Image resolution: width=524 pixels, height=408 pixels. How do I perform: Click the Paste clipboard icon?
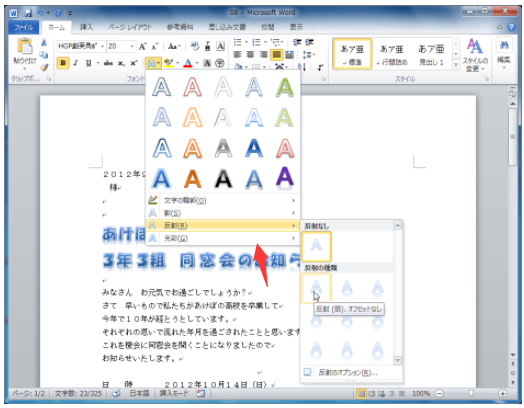coord(25,46)
